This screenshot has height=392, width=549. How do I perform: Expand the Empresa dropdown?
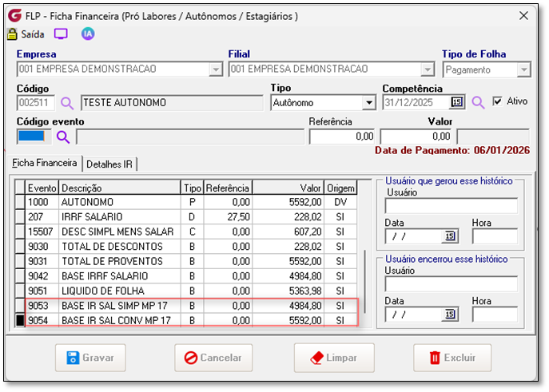[216, 69]
